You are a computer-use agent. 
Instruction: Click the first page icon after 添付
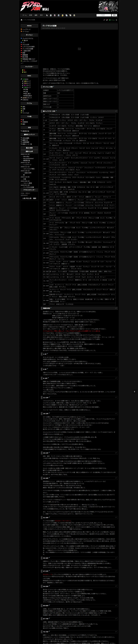point(47,15)
